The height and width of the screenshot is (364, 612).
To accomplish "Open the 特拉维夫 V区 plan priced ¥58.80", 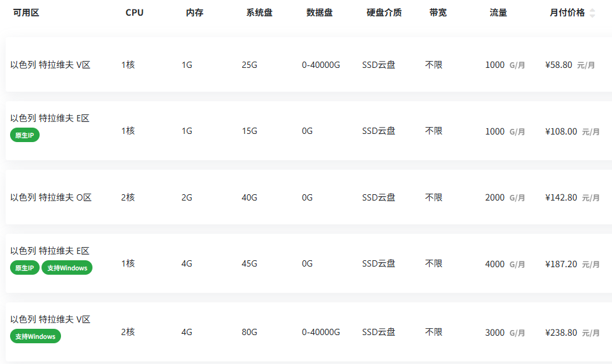I will [x=50, y=65].
